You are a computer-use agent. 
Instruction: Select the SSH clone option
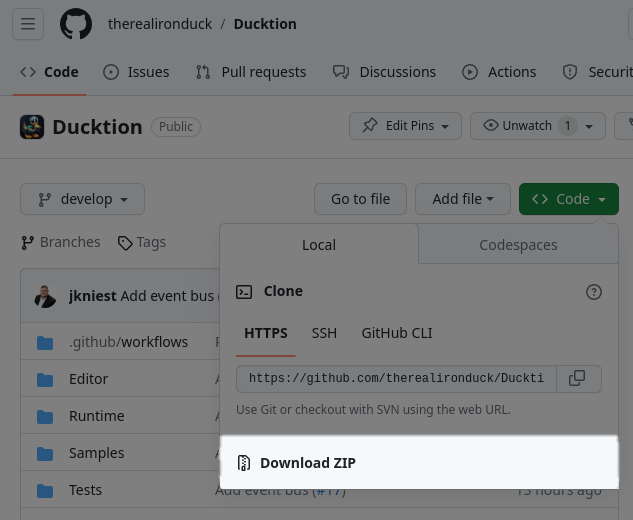(x=324, y=333)
